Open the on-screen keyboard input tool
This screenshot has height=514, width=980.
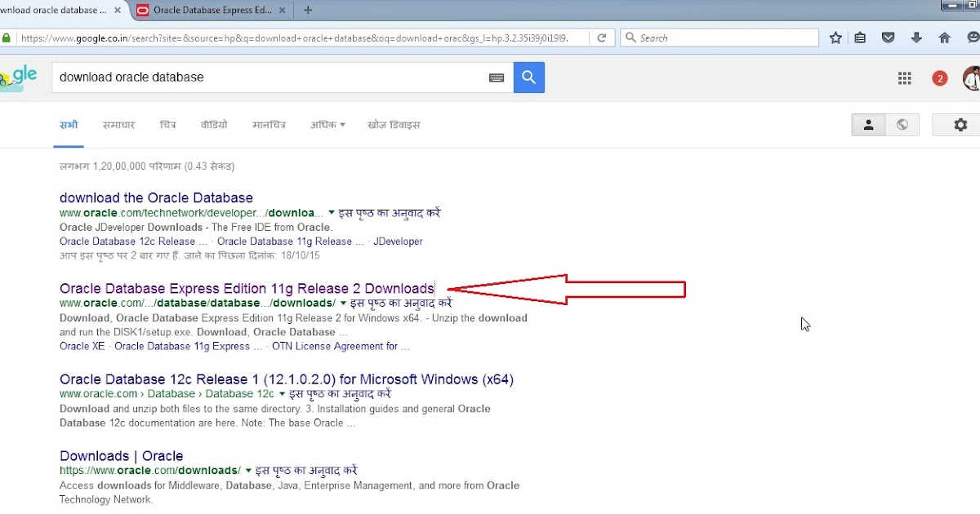click(x=497, y=78)
